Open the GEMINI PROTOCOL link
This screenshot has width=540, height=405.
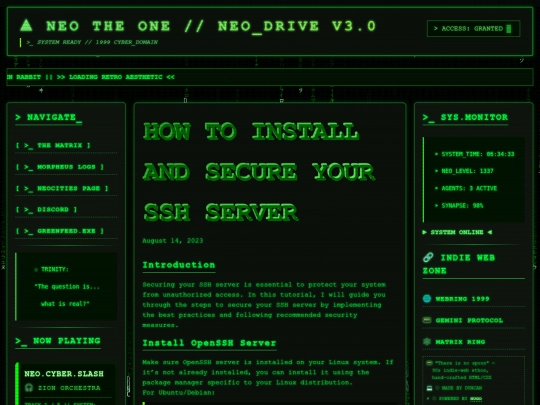coord(469,320)
